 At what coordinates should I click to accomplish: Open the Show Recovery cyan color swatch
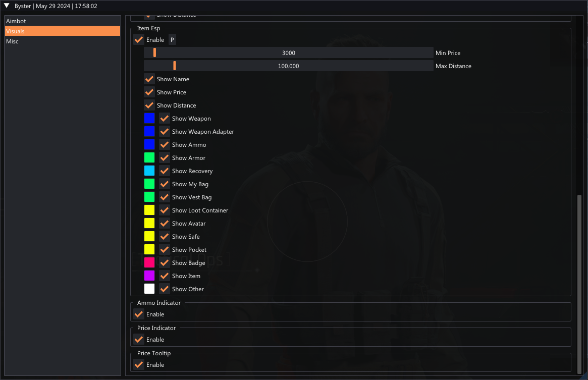tap(149, 171)
